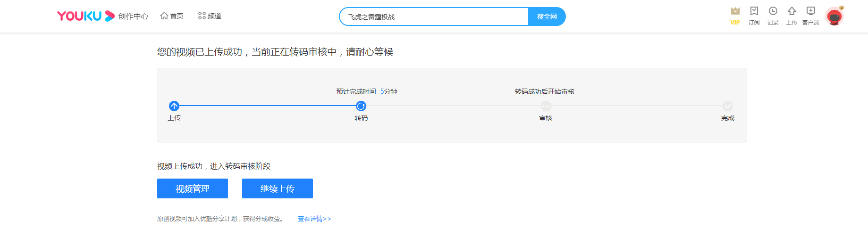Open 创作中心 link beside logo
This screenshot has height=237, width=868.
(x=133, y=16)
